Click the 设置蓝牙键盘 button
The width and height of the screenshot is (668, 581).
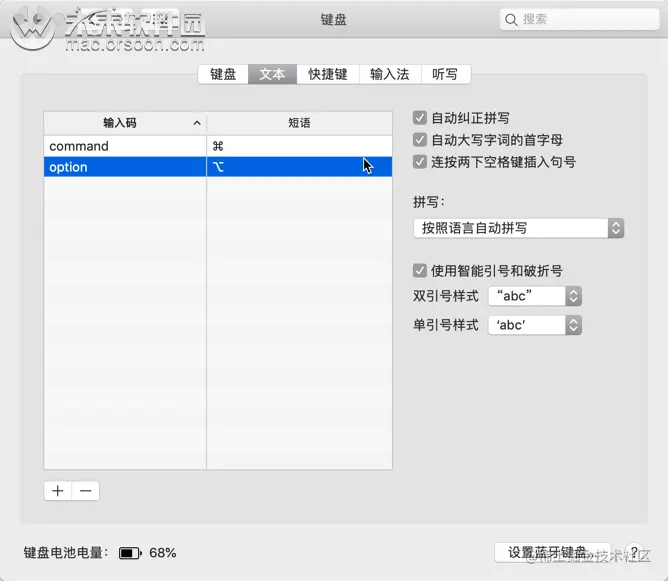pos(553,553)
